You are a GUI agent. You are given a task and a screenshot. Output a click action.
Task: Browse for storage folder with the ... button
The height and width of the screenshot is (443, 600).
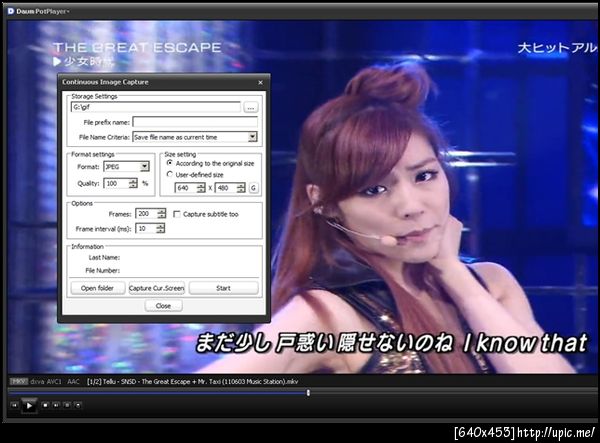tap(251, 107)
